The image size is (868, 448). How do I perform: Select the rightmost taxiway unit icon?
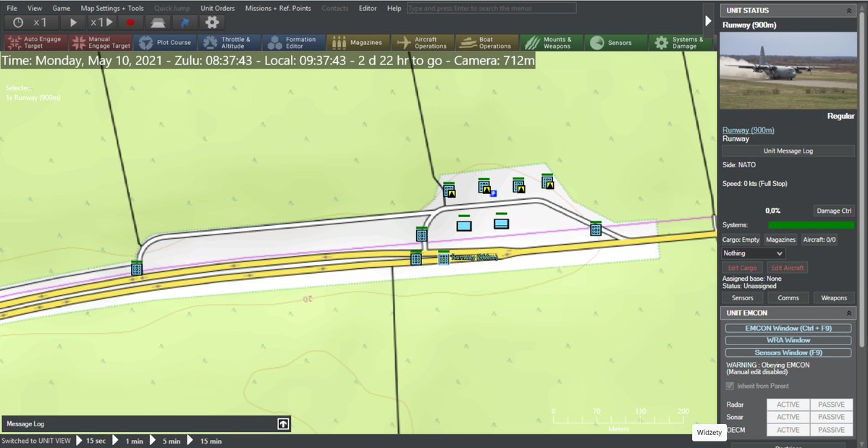tap(596, 229)
